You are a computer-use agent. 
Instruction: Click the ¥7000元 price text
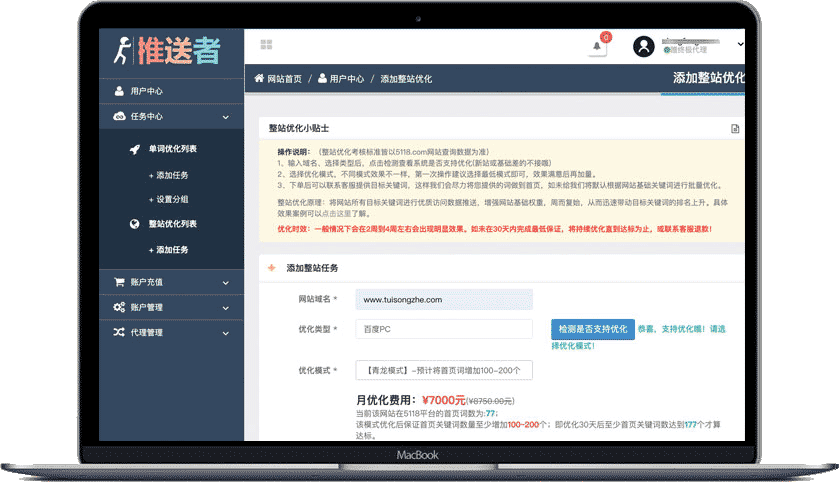pos(443,400)
